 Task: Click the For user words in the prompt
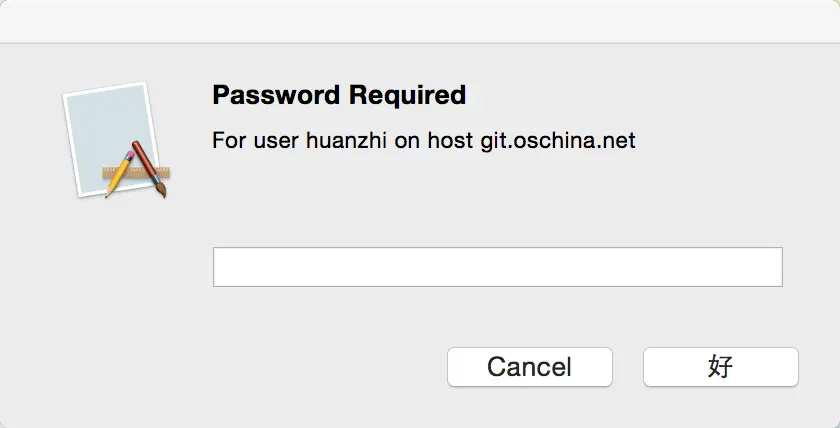(x=255, y=141)
